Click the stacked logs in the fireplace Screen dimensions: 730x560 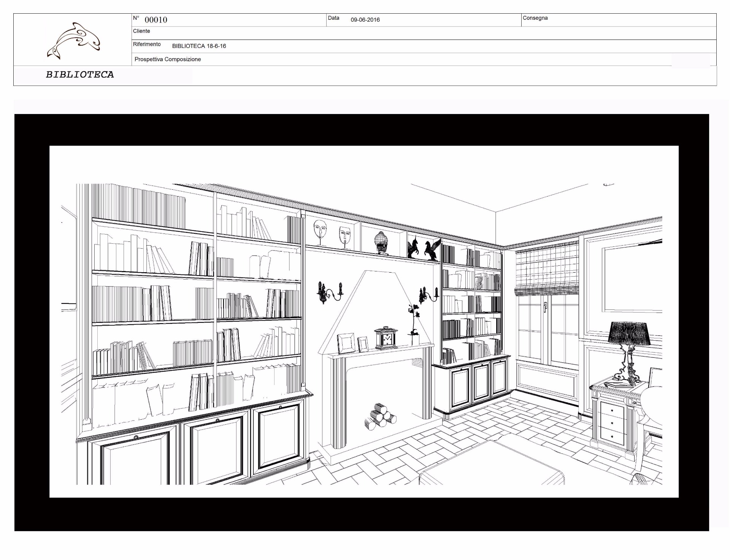coord(381,417)
